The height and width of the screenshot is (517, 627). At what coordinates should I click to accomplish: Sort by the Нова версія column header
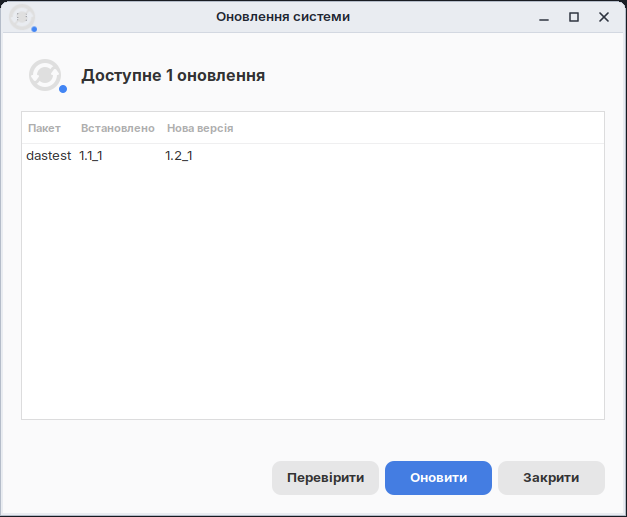(x=200, y=128)
